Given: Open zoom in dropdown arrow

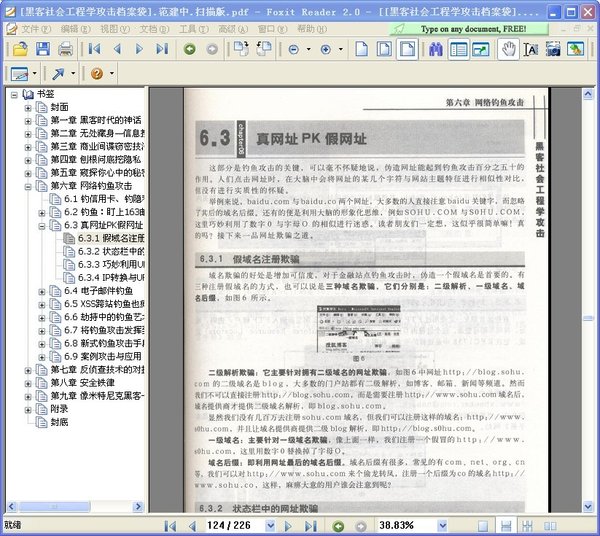Looking at the screenshot, I should tap(341, 49).
